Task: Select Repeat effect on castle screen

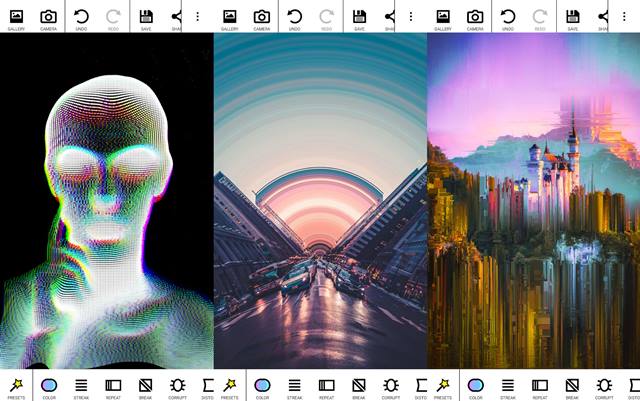Action: coord(540,388)
